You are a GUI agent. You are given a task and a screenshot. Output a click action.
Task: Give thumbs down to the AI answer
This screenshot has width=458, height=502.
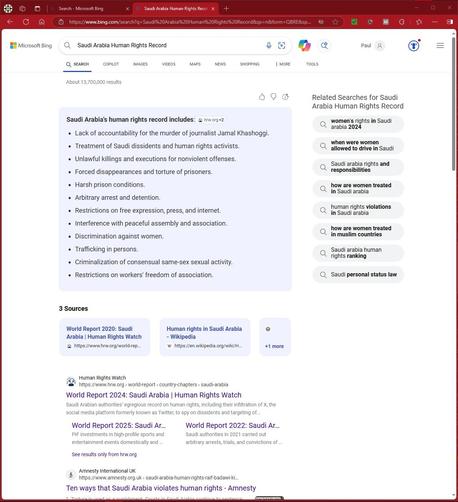pos(273,97)
